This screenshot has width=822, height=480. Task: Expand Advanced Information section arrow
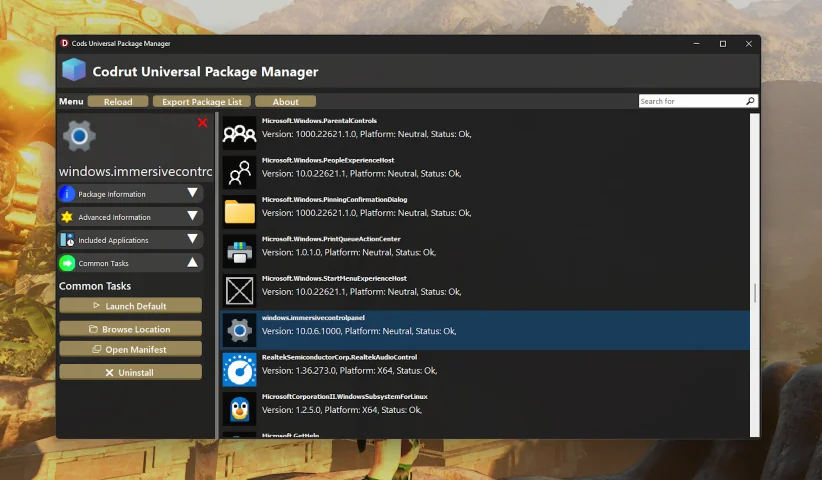click(x=192, y=216)
